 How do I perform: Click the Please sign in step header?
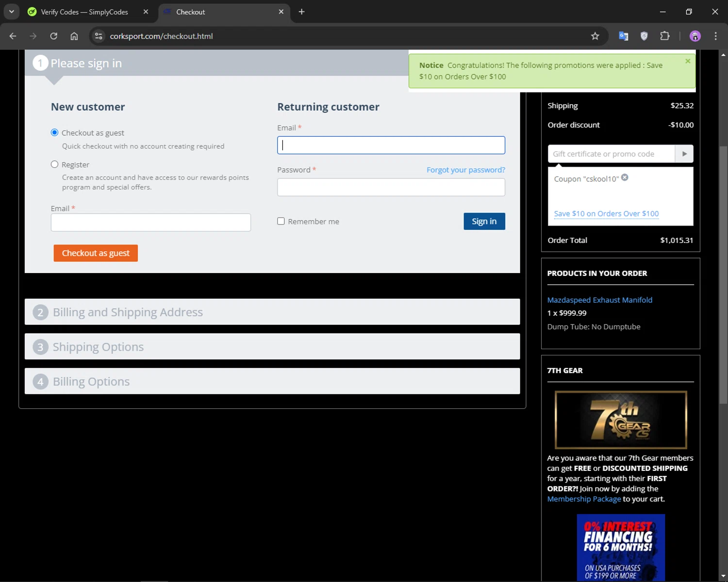click(216, 63)
